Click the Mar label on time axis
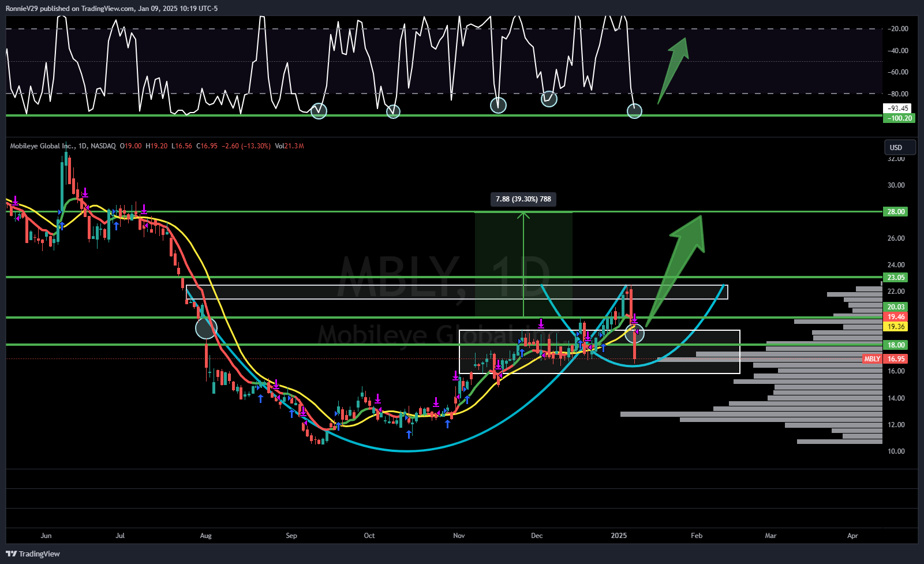 click(x=770, y=536)
